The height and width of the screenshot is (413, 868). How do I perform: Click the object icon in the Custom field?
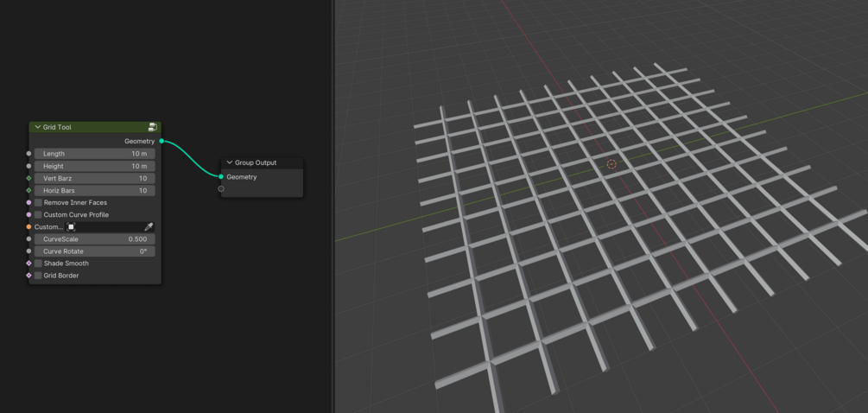(71, 227)
